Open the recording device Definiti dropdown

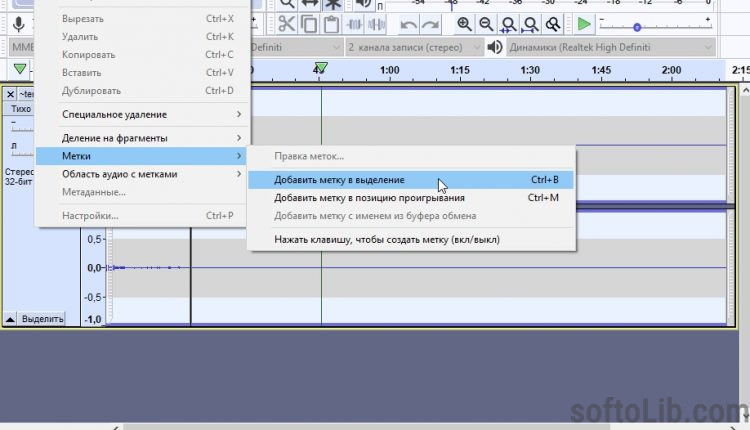point(296,47)
